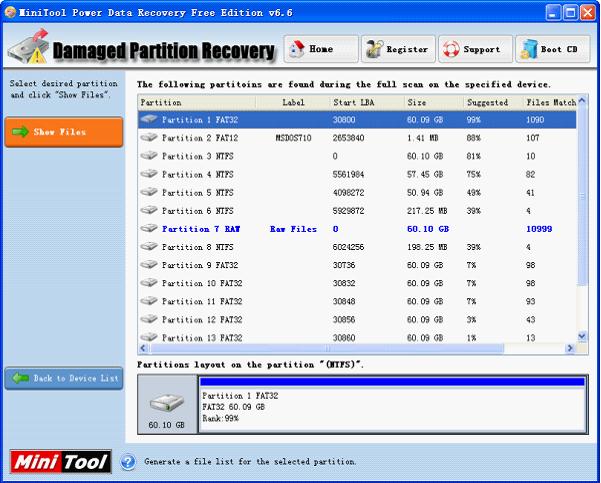This screenshot has height=483, width=601.
Task: Click the blue question mark help icon
Action: (x=128, y=462)
